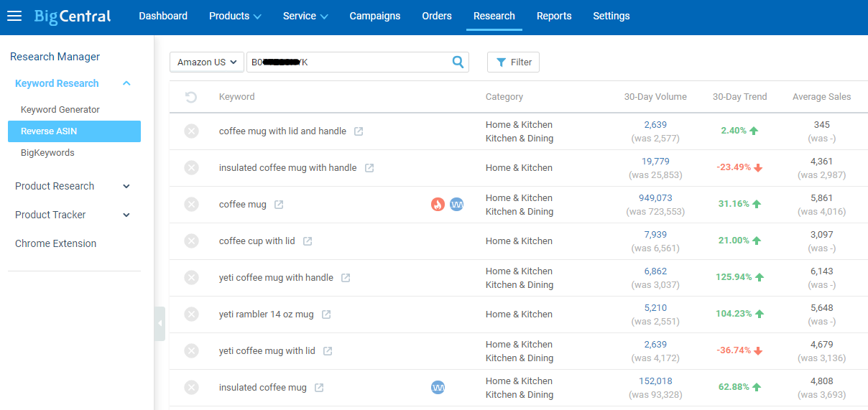
Task: Open Keyword Generator in sidebar
Action: 60,110
